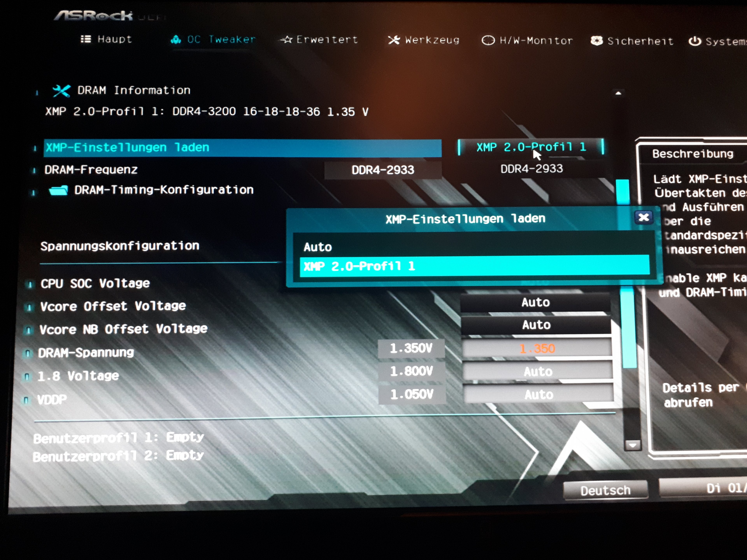Open Vcore Offset Voltage Auto dropdown
This screenshot has width=747, height=560.
click(x=535, y=302)
